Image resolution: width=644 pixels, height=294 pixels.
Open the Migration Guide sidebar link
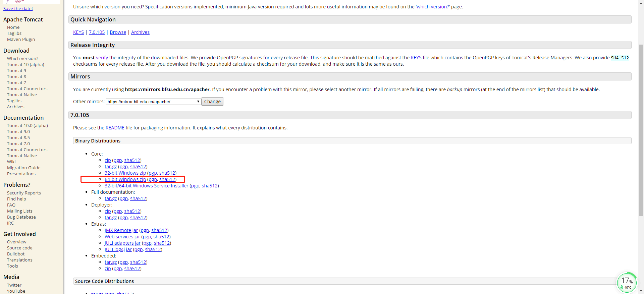point(24,168)
